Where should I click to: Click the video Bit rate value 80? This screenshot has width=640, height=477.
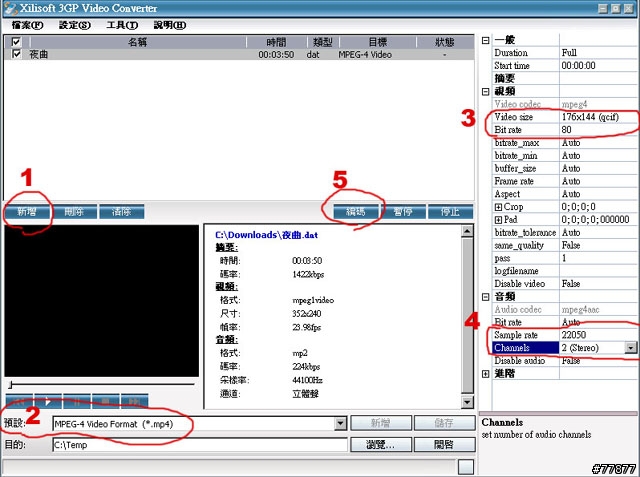pyautogui.click(x=598, y=130)
